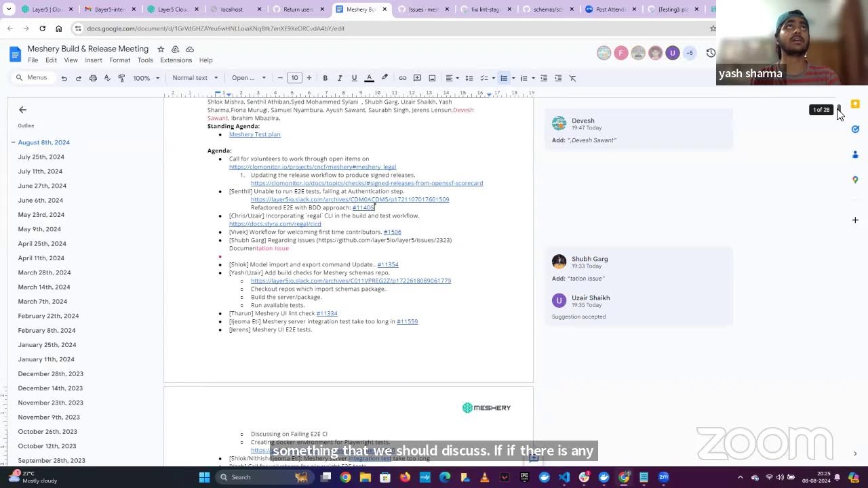
Task: Open the Format menu
Action: point(119,60)
